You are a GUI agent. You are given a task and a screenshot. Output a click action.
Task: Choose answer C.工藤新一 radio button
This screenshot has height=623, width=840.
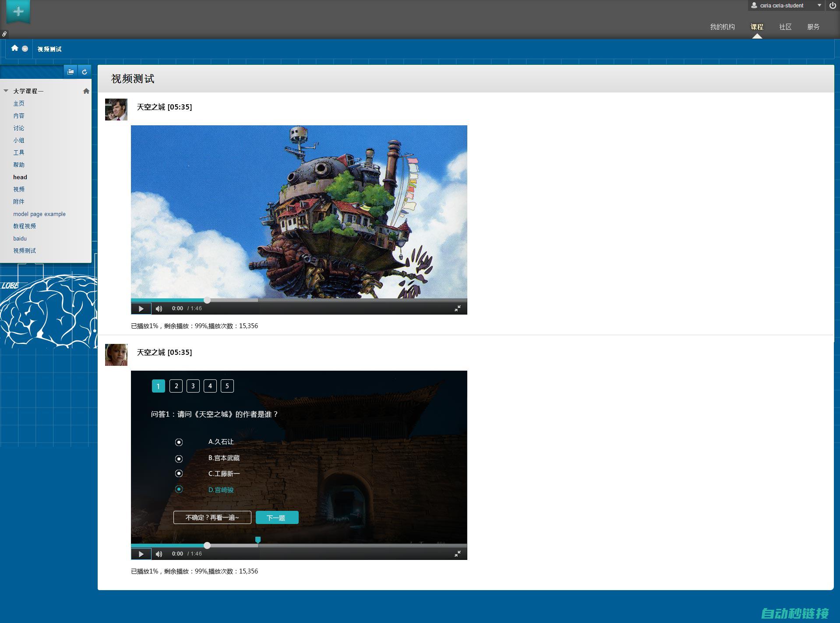179,473
